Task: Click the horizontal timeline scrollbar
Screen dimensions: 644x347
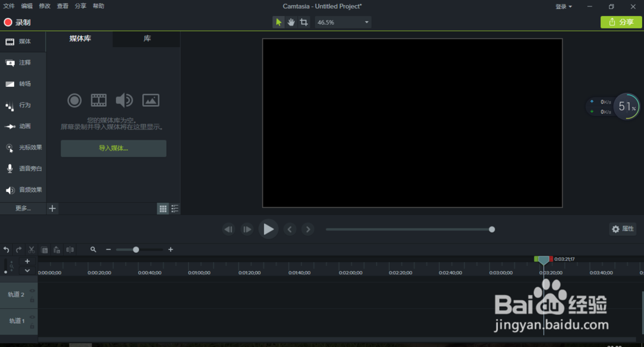Action: [x=337, y=339]
